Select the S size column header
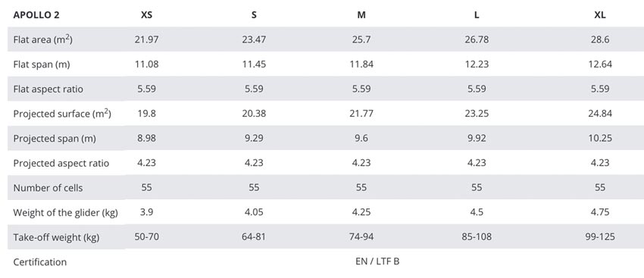This screenshot has width=644, height=278. (x=254, y=15)
